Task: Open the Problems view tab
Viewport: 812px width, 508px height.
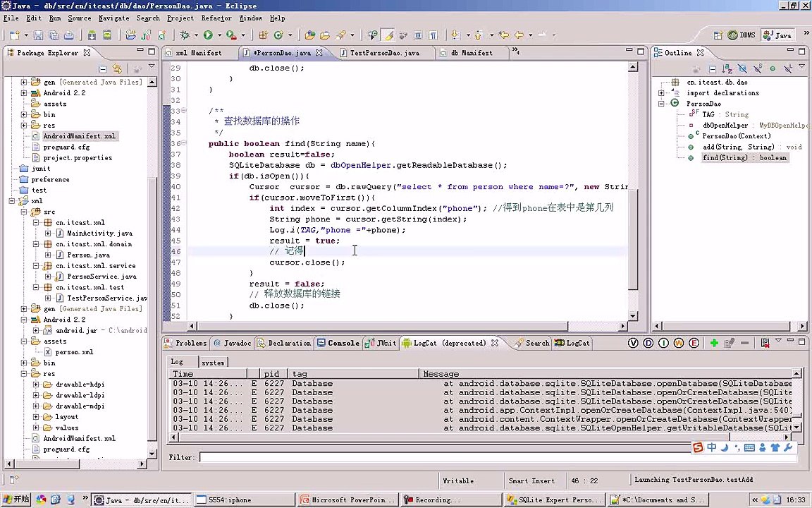Action: pyautogui.click(x=185, y=343)
